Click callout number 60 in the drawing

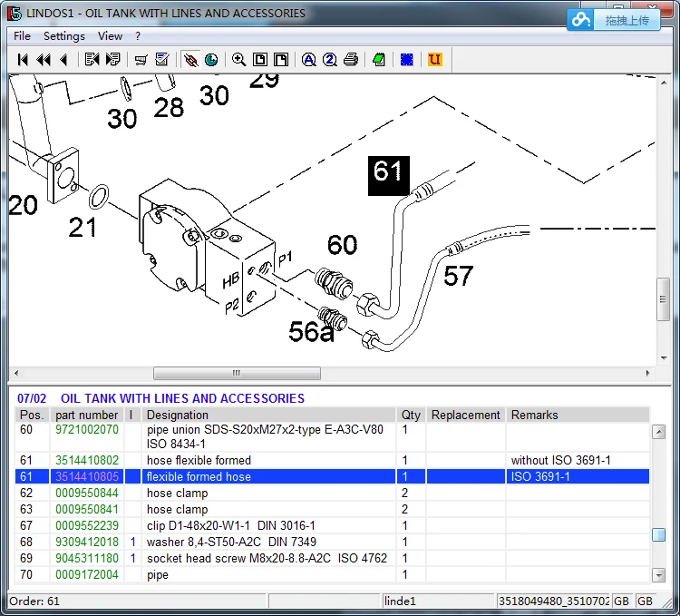[342, 245]
